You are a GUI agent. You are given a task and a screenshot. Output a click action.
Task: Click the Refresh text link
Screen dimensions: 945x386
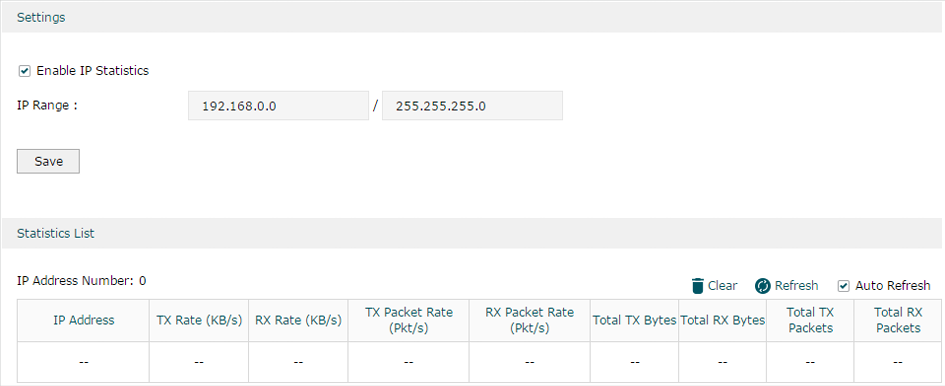(x=796, y=286)
